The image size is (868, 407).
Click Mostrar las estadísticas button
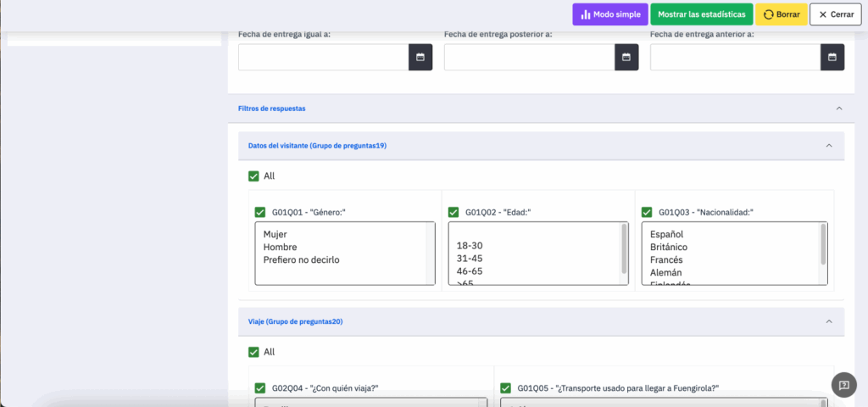(x=701, y=14)
